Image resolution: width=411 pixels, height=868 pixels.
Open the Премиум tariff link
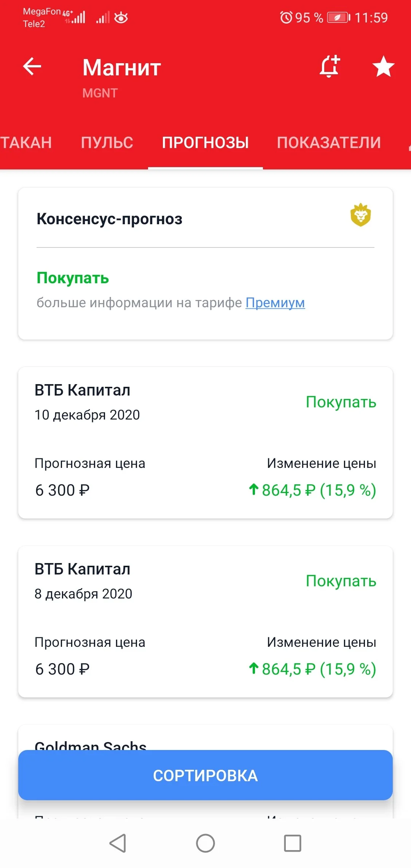pyautogui.click(x=275, y=303)
